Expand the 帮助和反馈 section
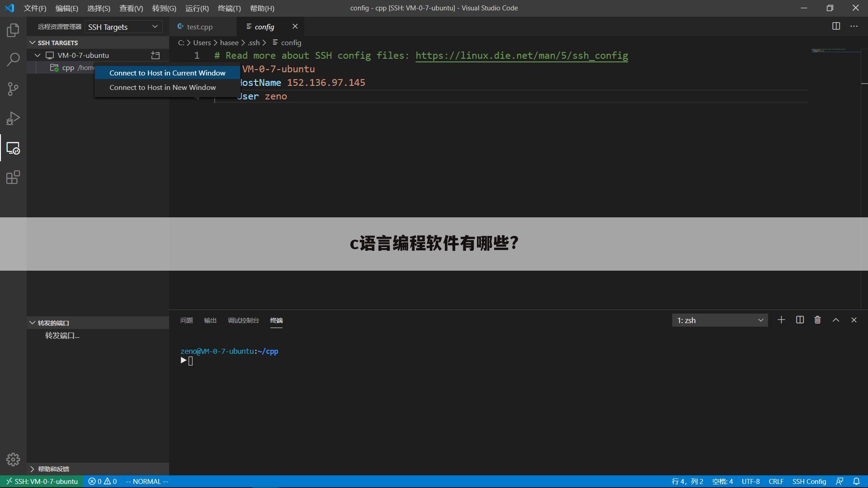Screen dimensions: 868x488 (33, 469)
